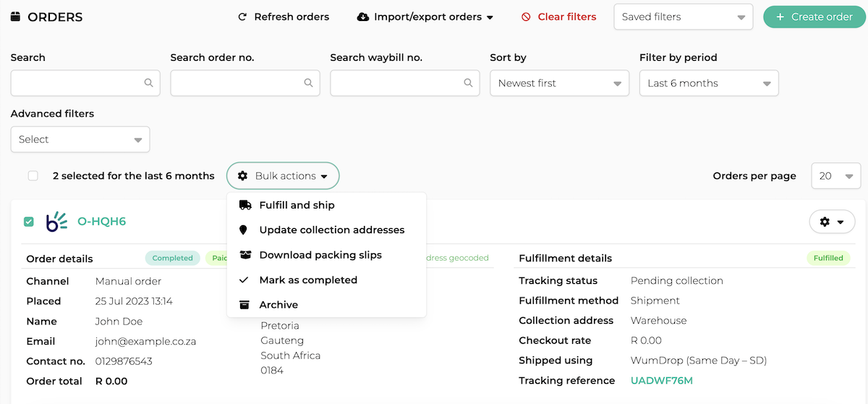Viewport: 868px width, 404px height.
Task: Click the box icon for Download packing slips
Action: click(244, 255)
